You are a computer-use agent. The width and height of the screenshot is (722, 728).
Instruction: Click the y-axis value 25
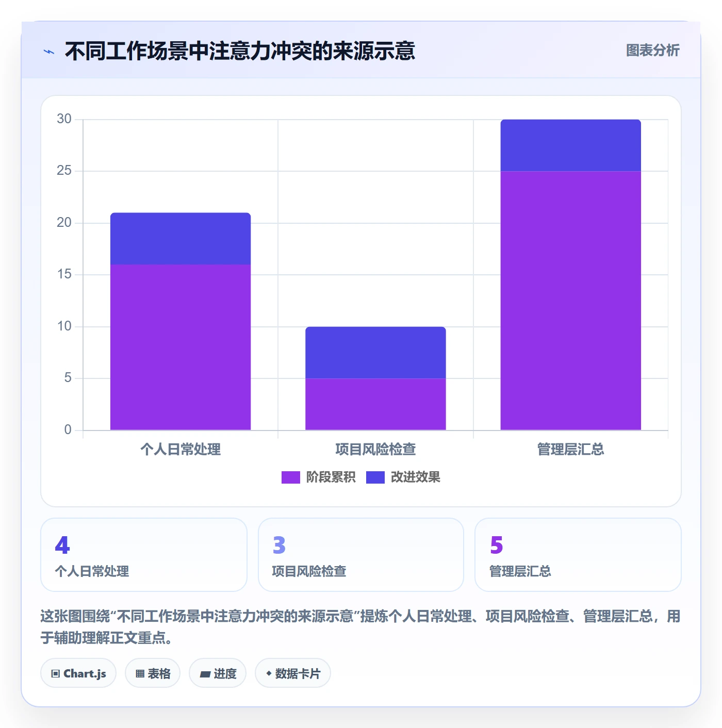tap(64, 171)
